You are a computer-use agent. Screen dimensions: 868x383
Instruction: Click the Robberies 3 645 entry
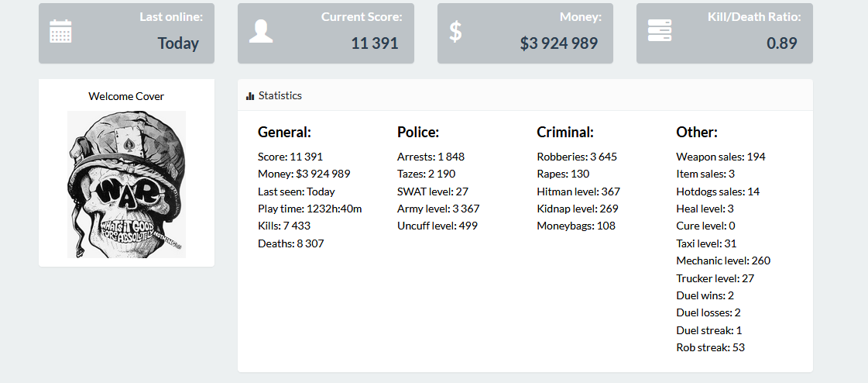tap(577, 157)
